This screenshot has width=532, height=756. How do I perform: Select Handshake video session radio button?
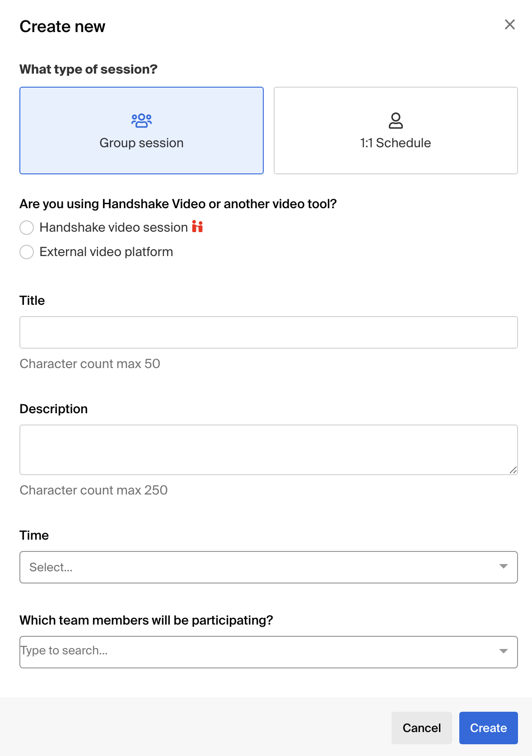27,228
